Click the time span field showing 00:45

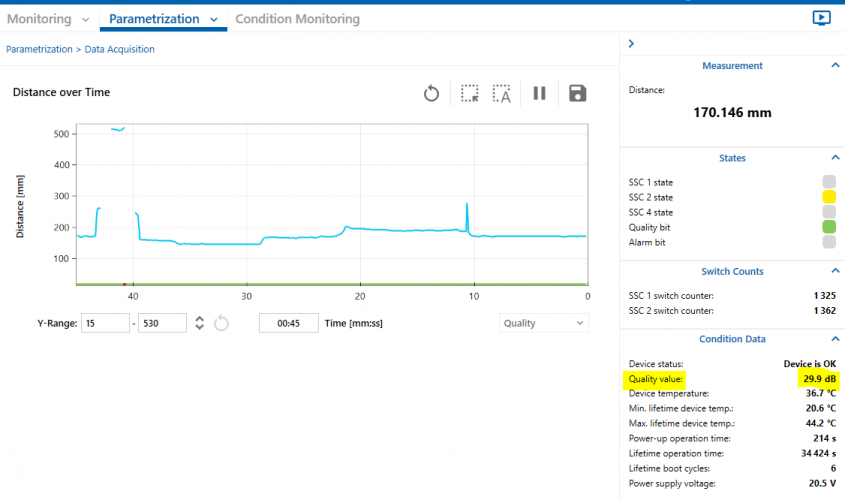click(x=288, y=323)
